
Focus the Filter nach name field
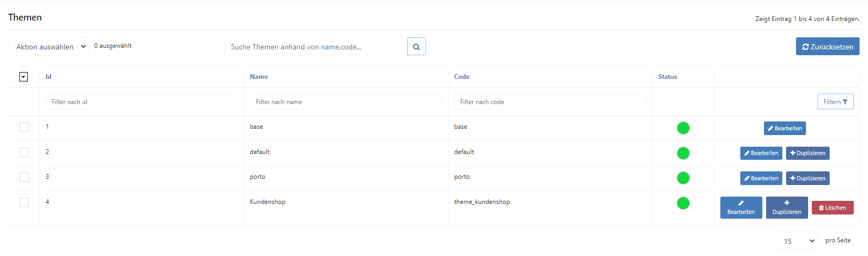tap(346, 101)
